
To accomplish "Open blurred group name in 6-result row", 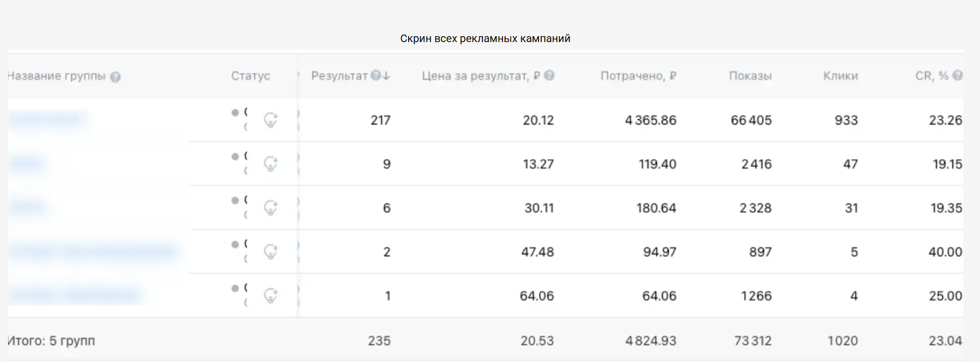I will [26, 208].
